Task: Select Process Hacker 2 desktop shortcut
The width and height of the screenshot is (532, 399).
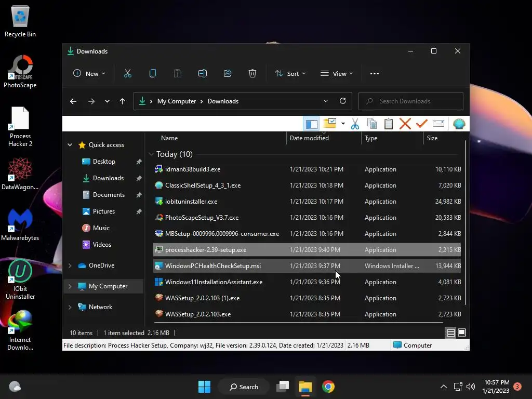Action: click(20, 127)
